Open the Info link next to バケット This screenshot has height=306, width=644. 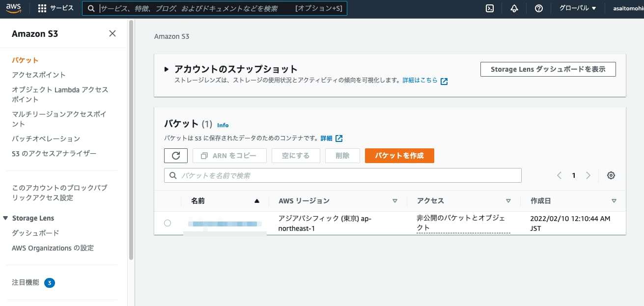click(223, 125)
